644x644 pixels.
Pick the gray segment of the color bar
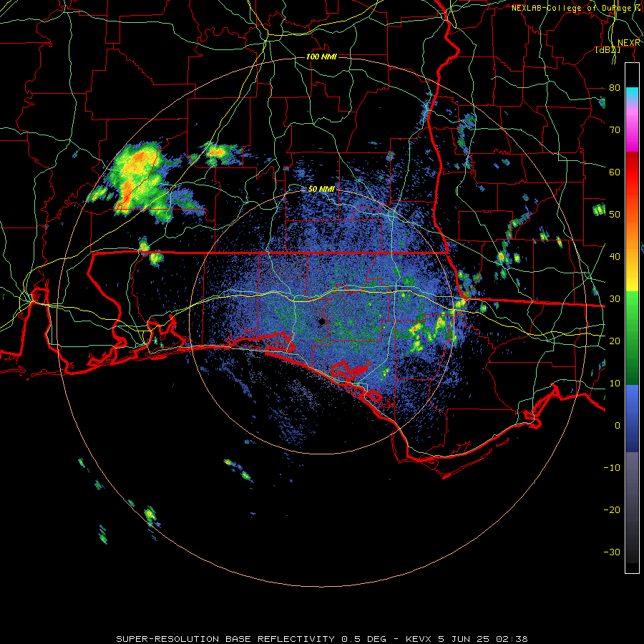click(632, 507)
